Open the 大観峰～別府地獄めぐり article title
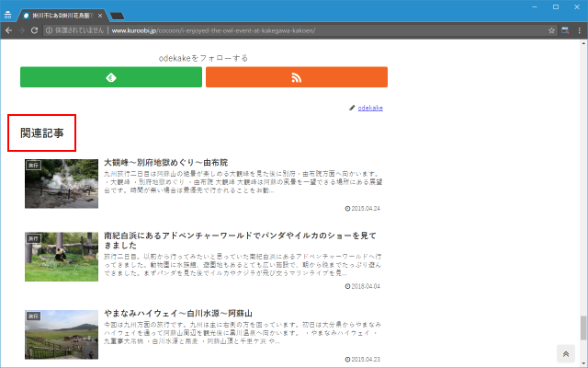 tap(164, 162)
